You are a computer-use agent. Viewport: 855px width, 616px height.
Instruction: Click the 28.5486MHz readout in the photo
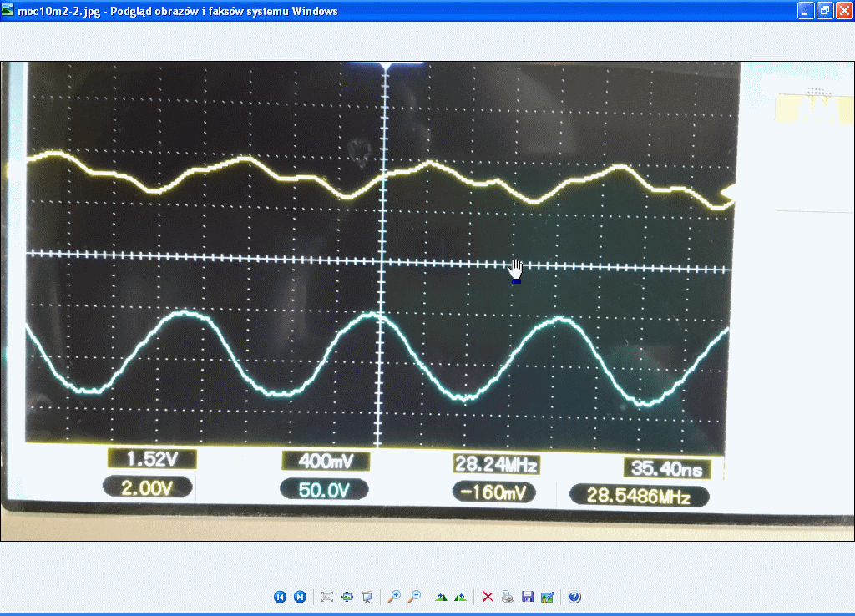(639, 496)
